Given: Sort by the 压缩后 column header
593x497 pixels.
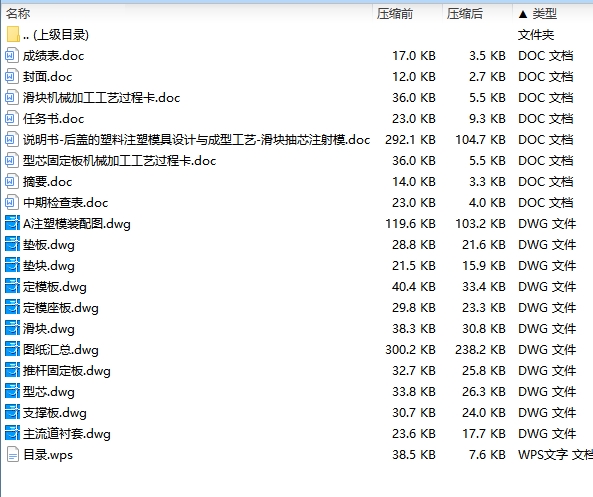Looking at the screenshot, I should pyautogui.click(x=464, y=14).
